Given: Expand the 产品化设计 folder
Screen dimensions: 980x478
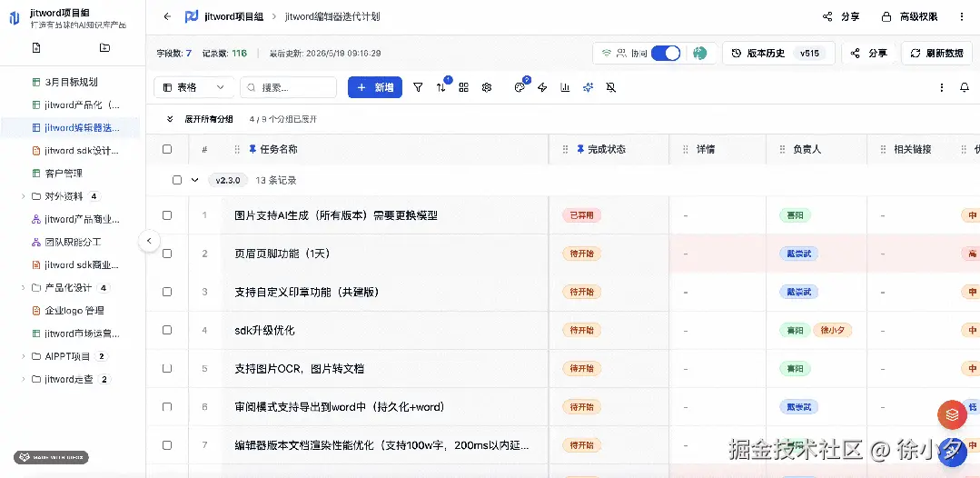Looking at the screenshot, I should [x=24, y=288].
